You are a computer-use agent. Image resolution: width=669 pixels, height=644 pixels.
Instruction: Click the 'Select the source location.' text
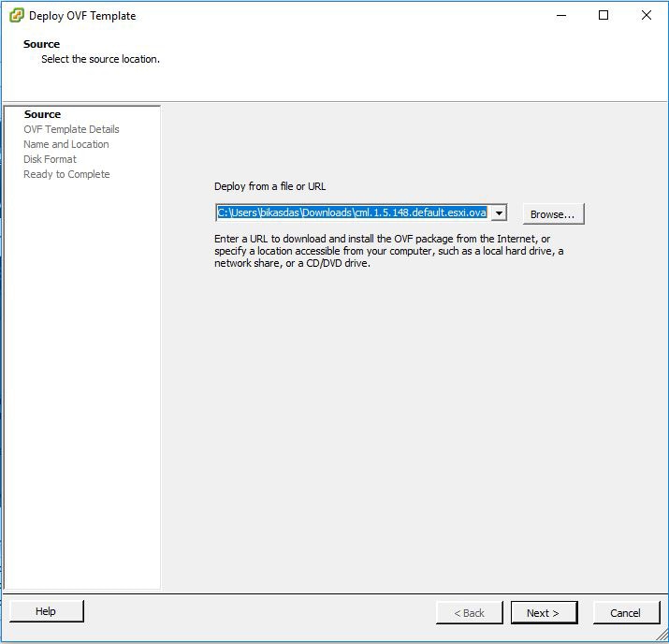point(100,59)
